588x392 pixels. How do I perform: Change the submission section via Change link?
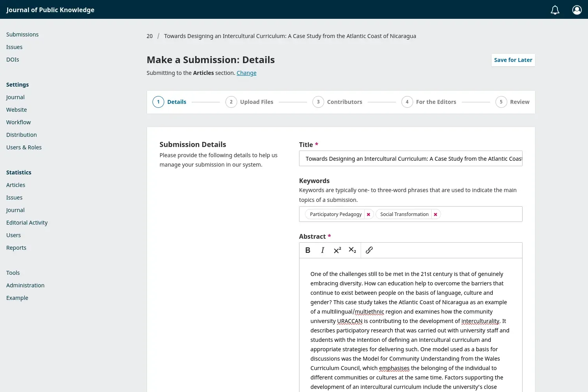pyautogui.click(x=246, y=73)
